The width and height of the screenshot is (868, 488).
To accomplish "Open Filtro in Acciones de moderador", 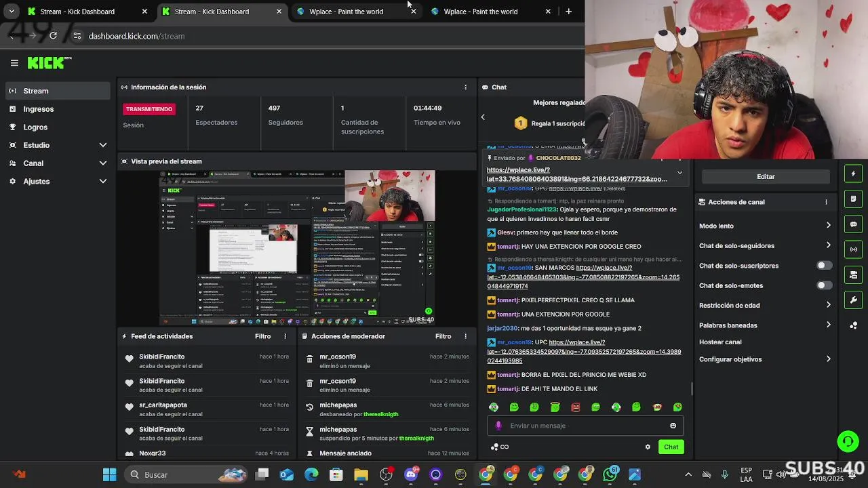I will point(443,336).
